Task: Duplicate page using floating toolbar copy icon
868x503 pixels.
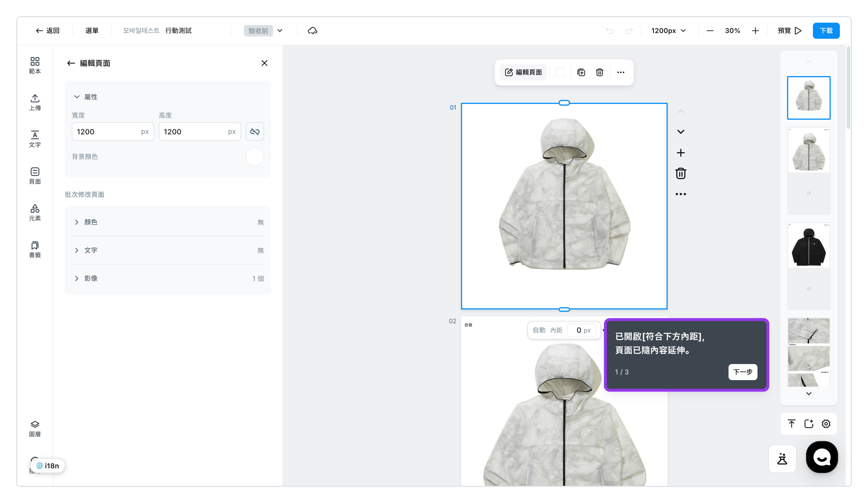Action: [x=581, y=72]
